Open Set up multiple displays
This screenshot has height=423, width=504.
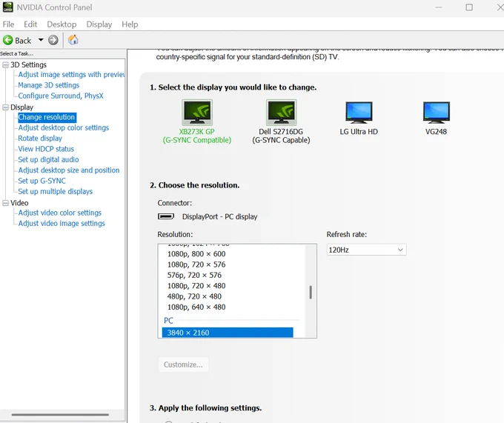[x=56, y=191]
